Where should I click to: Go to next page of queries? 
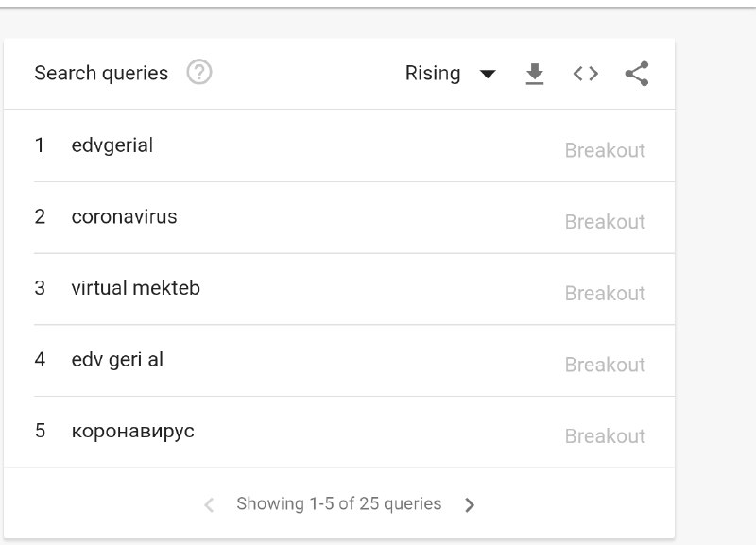[x=470, y=504]
